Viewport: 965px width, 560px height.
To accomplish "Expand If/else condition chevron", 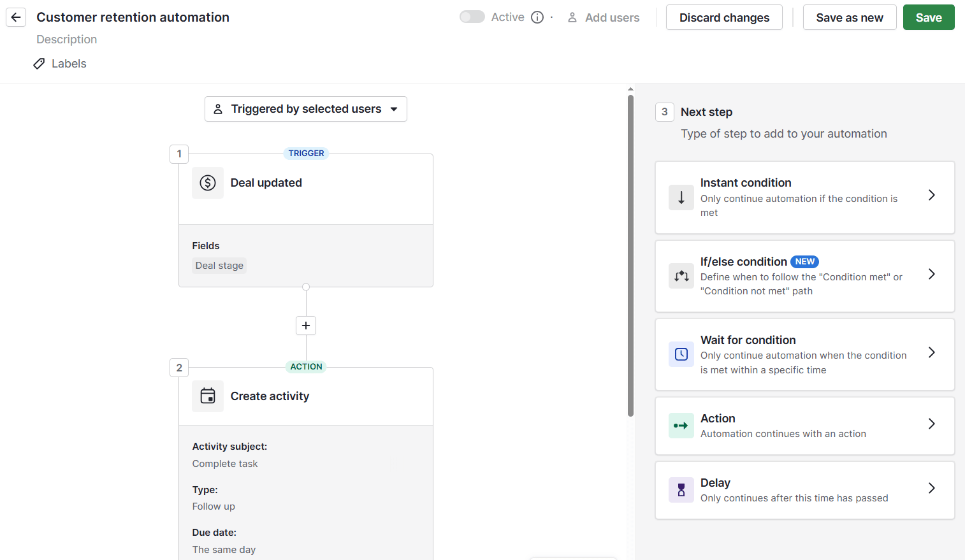I will coord(932,274).
